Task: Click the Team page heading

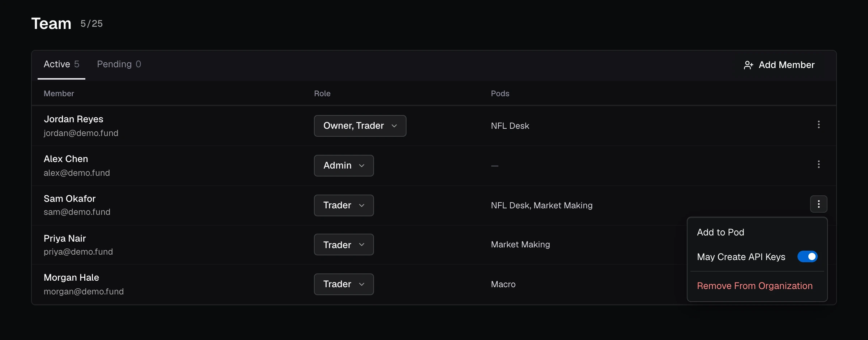Action: (x=51, y=24)
